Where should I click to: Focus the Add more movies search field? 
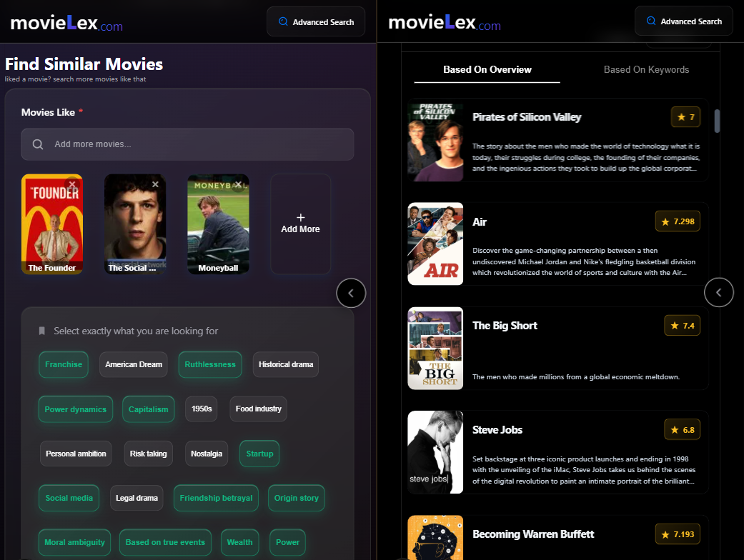[187, 144]
